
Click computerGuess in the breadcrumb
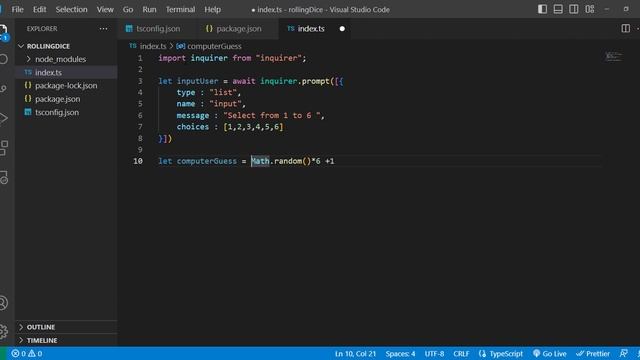click(214, 46)
